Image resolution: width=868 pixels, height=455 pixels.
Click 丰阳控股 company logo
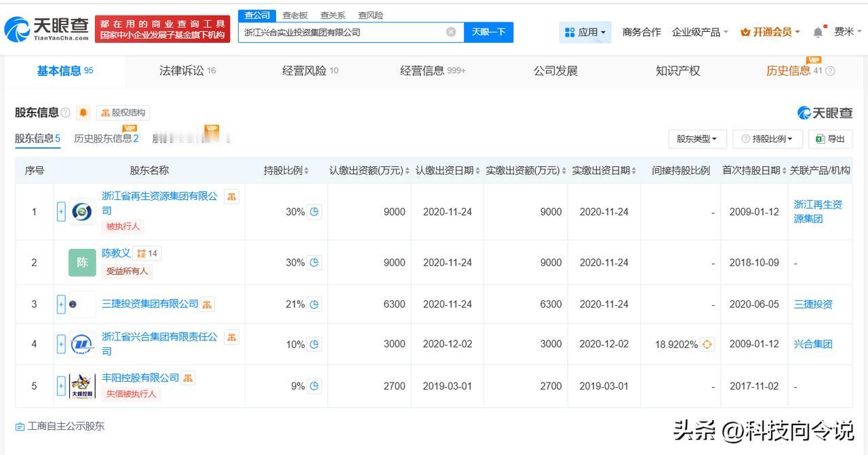[x=82, y=386]
